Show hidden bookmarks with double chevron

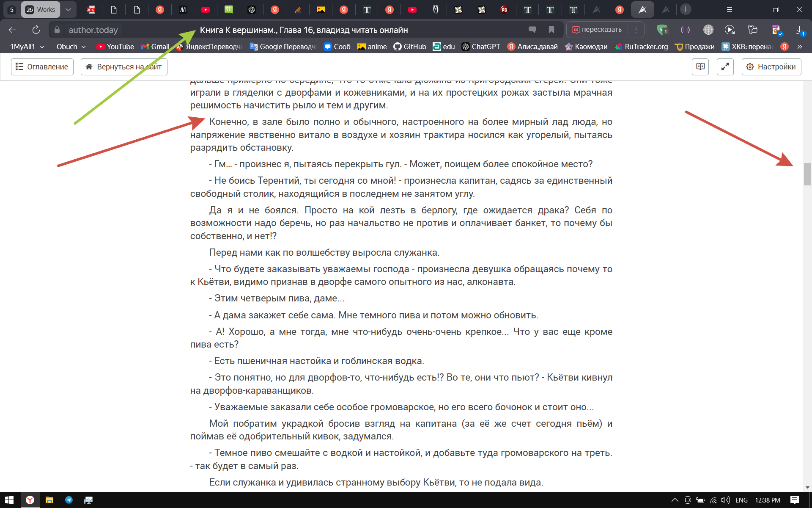tap(799, 47)
